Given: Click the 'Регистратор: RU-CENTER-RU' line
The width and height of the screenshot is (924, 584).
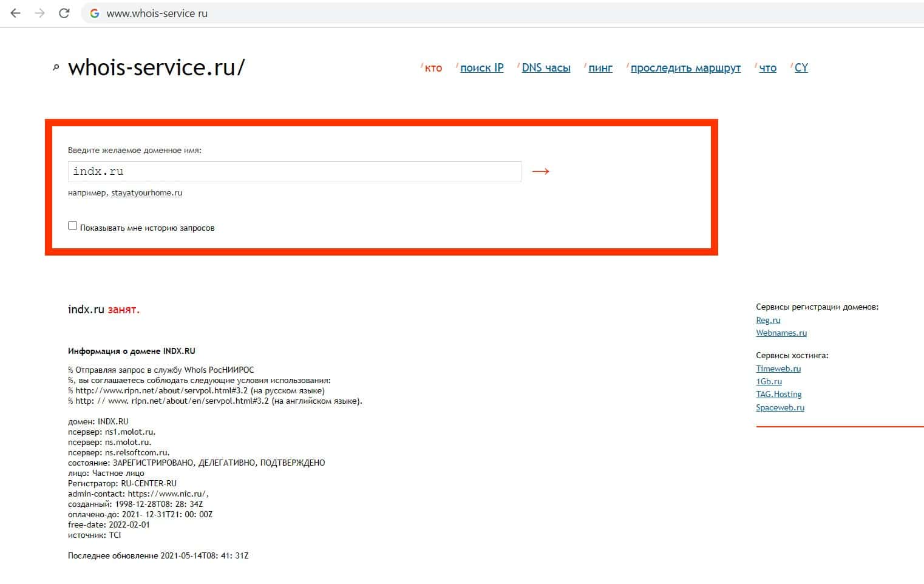Looking at the screenshot, I should click(123, 483).
